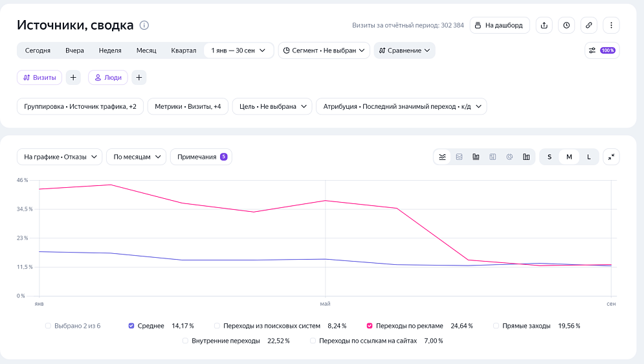Click the 46 % label on y-axis
Image resolution: width=644 pixels, height=364 pixels.
22,180
